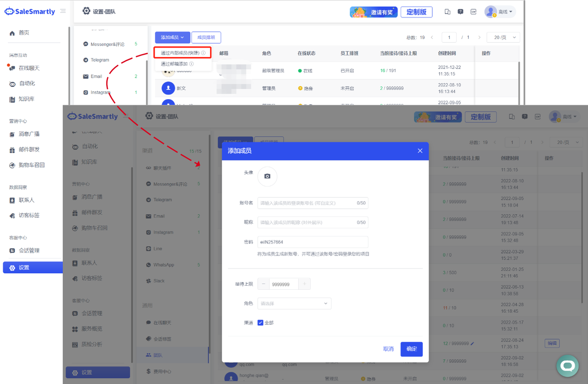Open 购物车召回 in back window sidebar
Image resolution: width=588 pixels, height=384 pixels.
click(x=32, y=165)
